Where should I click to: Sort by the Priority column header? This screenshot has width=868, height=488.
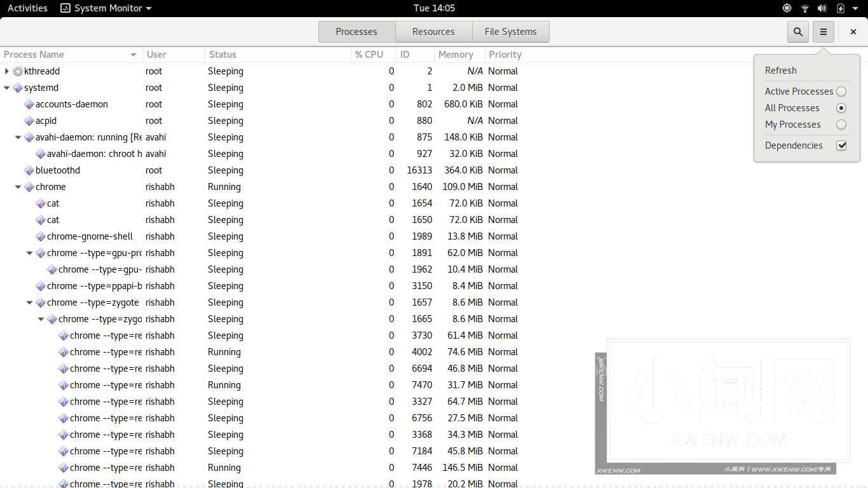pos(505,55)
